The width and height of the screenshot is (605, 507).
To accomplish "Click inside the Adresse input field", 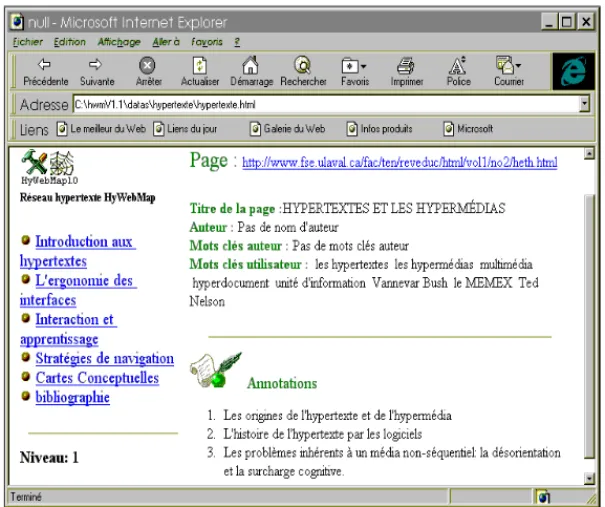I will pos(326,104).
